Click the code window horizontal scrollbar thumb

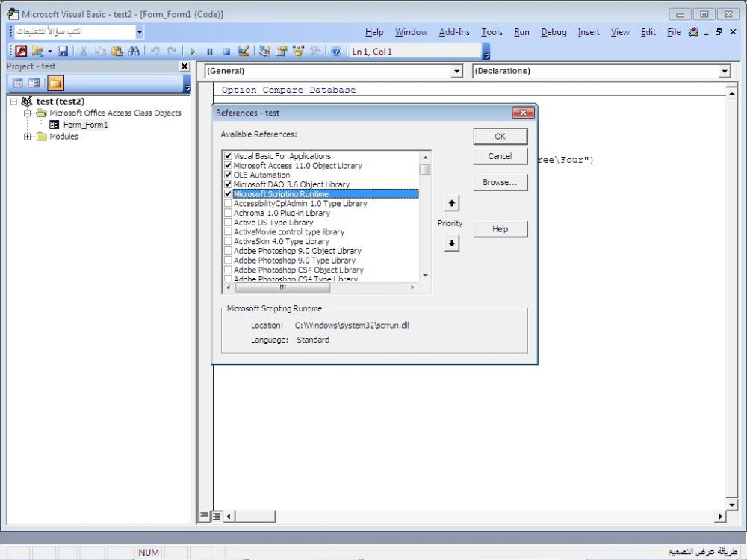click(x=255, y=516)
